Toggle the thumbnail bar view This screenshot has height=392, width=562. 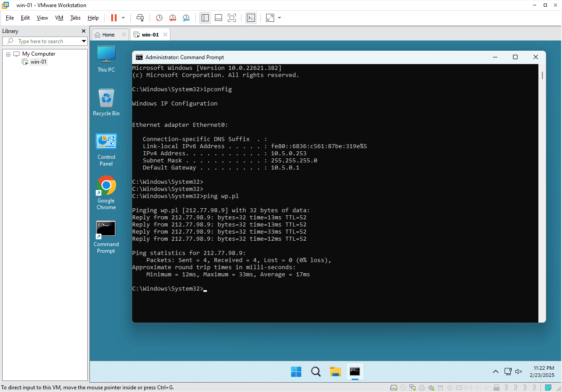coord(218,18)
